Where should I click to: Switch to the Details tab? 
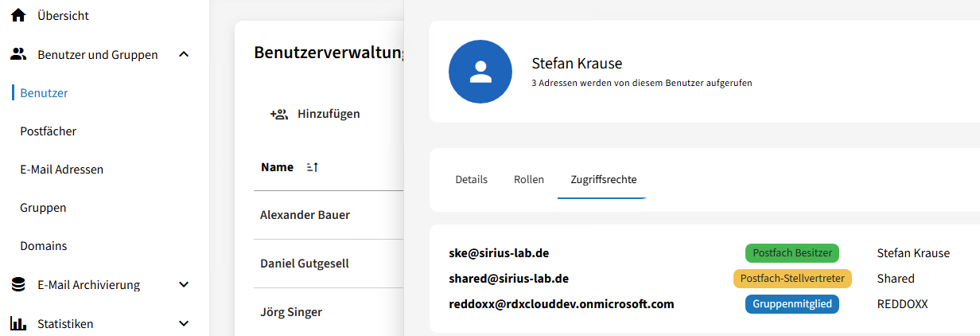tap(471, 180)
